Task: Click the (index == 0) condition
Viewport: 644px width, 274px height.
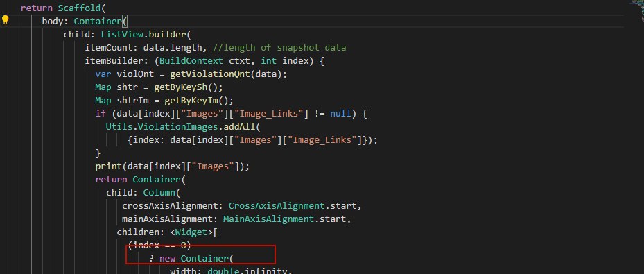Action: tap(159, 246)
